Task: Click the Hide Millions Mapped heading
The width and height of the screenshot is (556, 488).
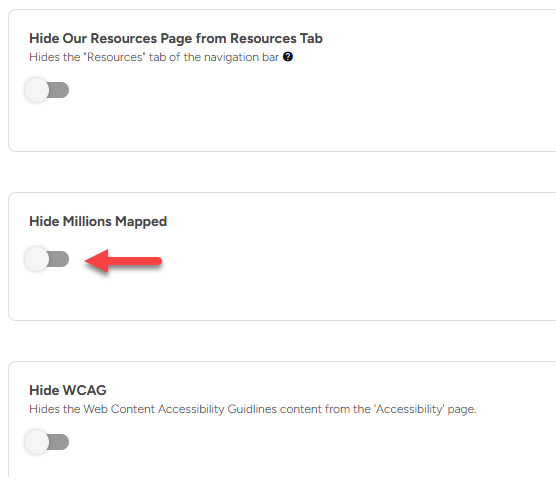Action: pyautogui.click(x=98, y=221)
